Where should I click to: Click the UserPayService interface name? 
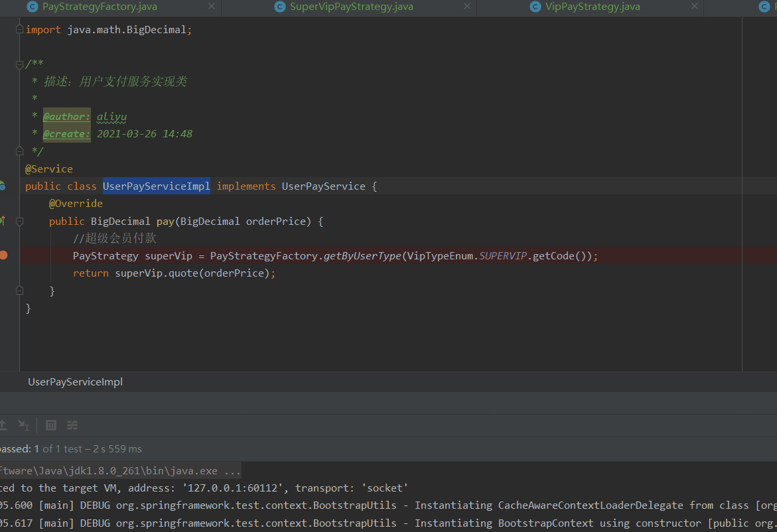point(324,186)
